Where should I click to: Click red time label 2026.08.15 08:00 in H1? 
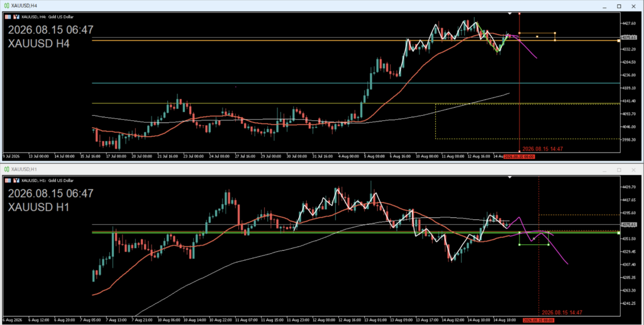(538, 320)
